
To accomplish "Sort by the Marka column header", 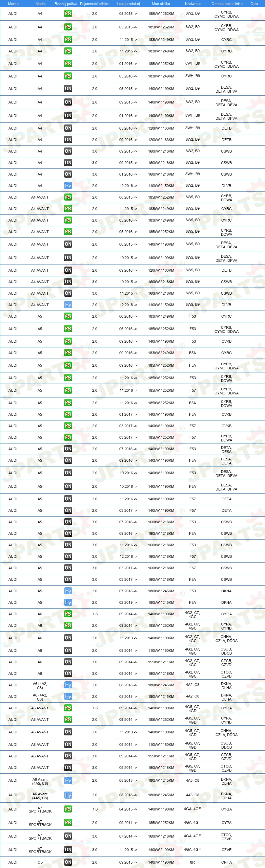I will pyautogui.click(x=13, y=4).
